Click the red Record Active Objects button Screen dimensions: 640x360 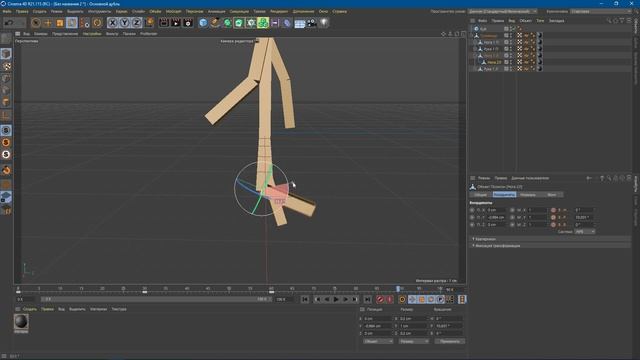point(380,300)
